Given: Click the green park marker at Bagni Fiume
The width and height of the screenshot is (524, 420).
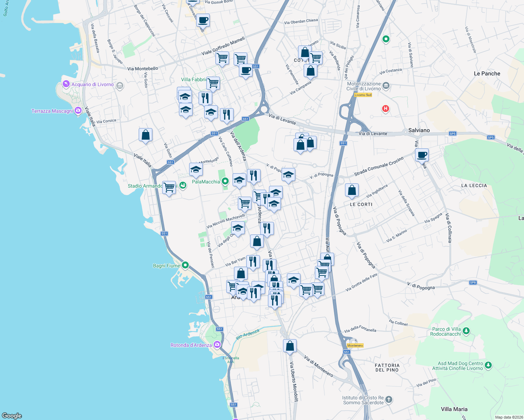Looking at the screenshot, I should [186, 266].
